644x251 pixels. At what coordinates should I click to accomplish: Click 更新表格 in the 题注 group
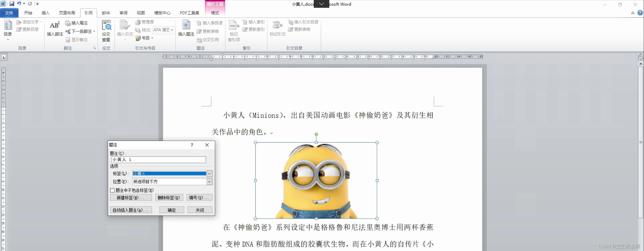(x=208, y=31)
